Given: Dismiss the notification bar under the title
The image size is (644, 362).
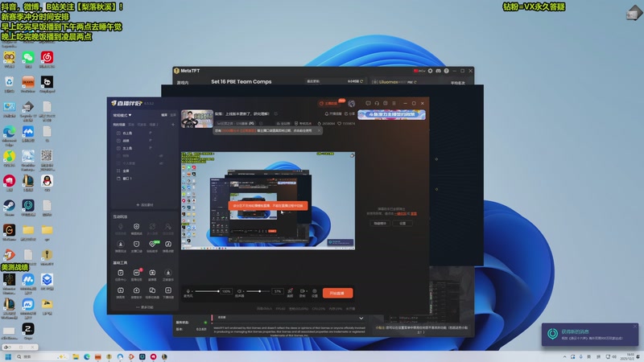Looking at the screenshot, I should tap(319, 130).
